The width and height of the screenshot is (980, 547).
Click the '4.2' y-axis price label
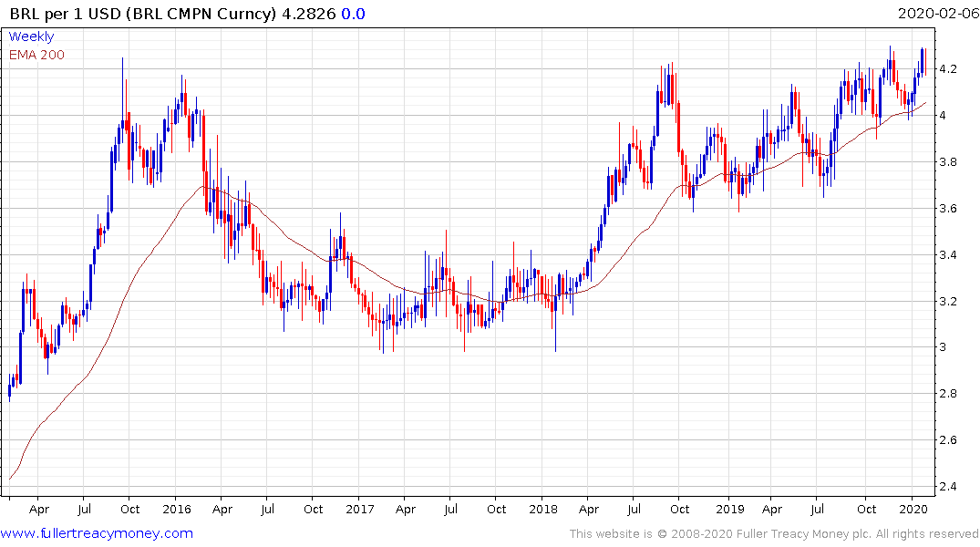[948, 68]
